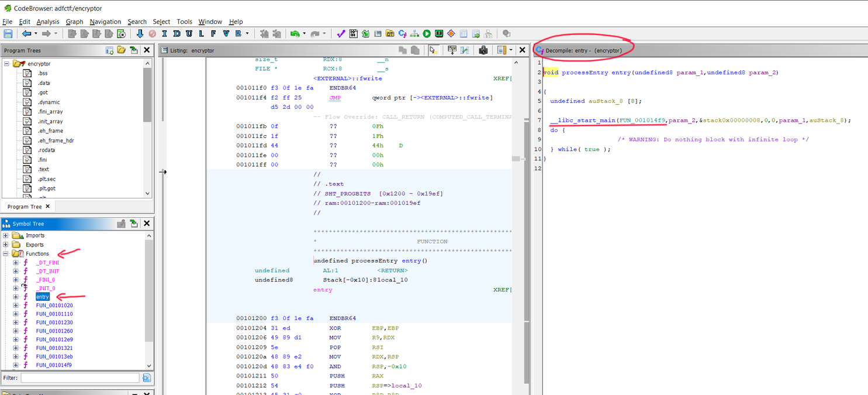
Task: Click inside the Symbol Tree Filter field
Action: 79,377
